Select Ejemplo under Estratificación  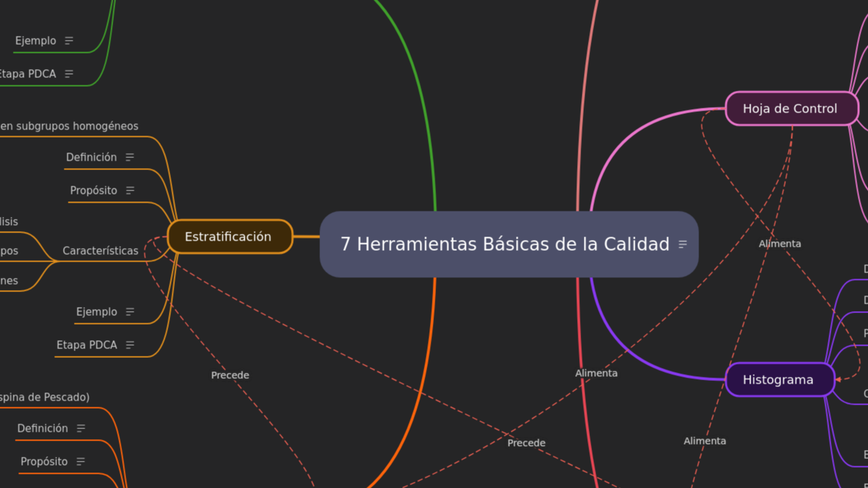tap(96, 312)
